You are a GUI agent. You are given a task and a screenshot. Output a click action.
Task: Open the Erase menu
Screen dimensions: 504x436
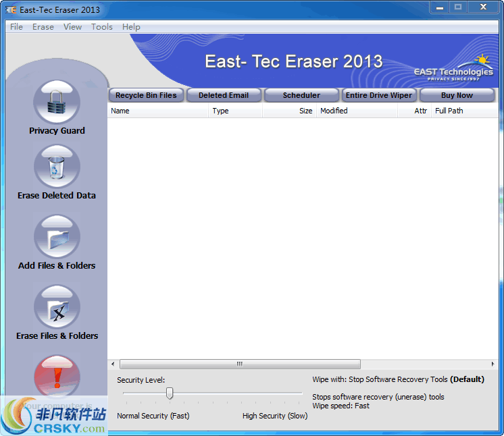(43, 27)
